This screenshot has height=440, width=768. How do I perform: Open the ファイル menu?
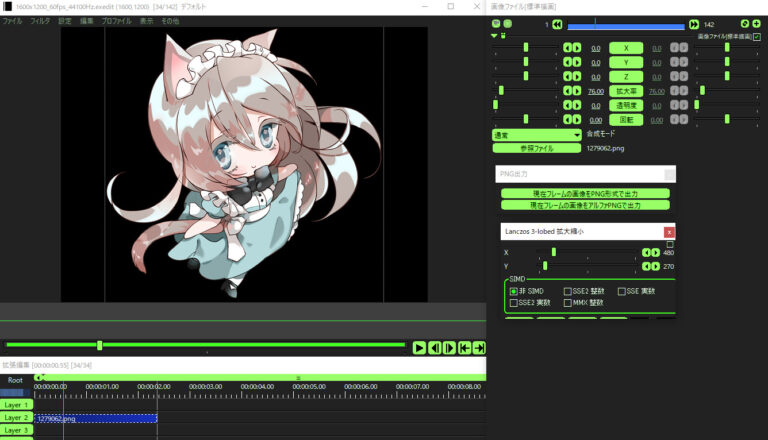[x=12, y=20]
